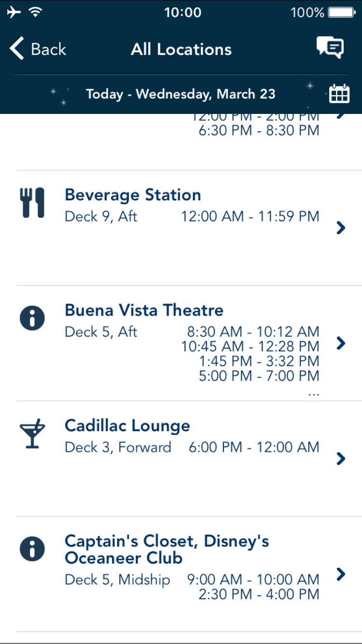362x644 pixels.
Task: Open Cadillac Lounge title
Action: point(127,426)
